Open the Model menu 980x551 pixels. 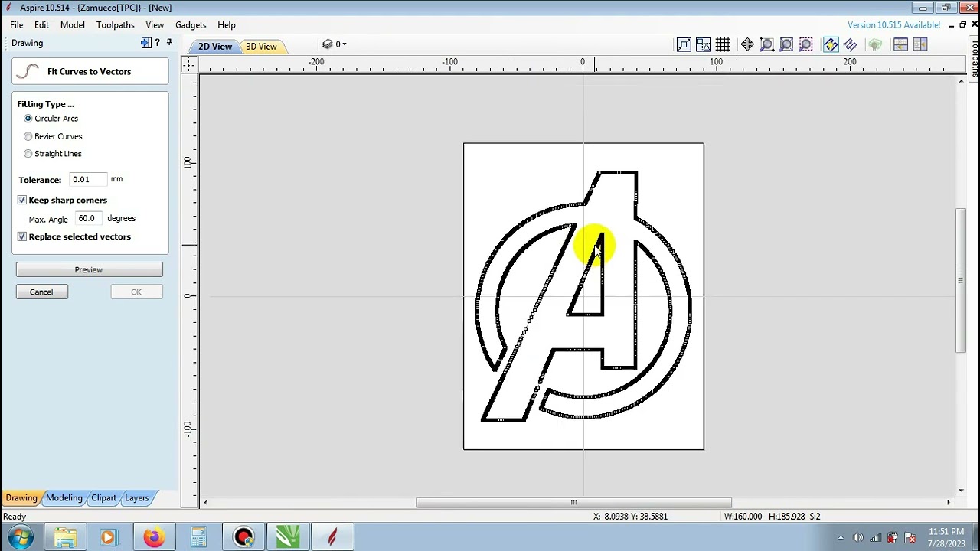[x=73, y=25]
